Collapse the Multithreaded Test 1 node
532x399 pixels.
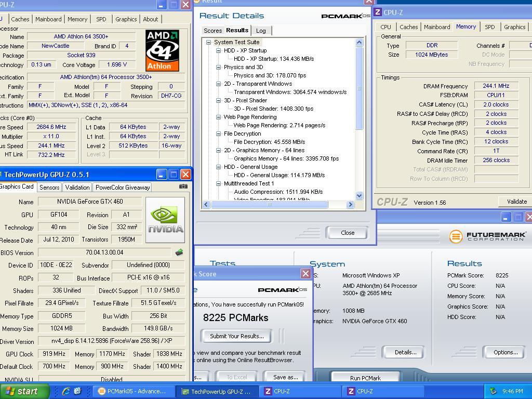coord(219,183)
